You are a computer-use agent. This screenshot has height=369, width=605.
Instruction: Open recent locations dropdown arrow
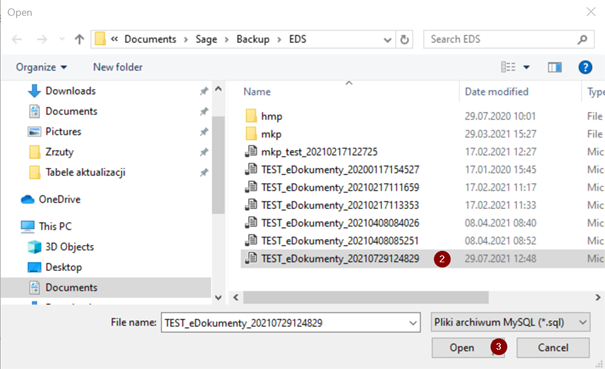(62, 39)
